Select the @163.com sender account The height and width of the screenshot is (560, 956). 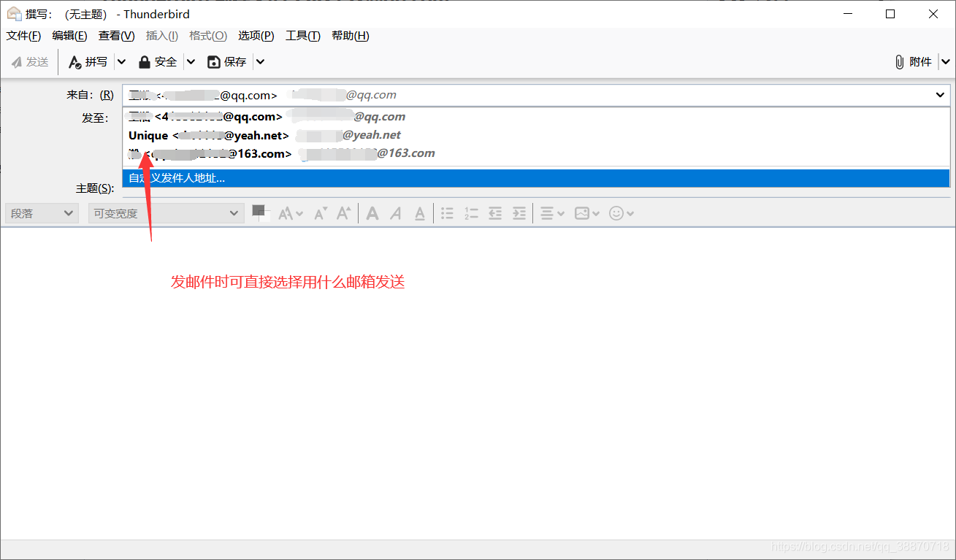536,153
